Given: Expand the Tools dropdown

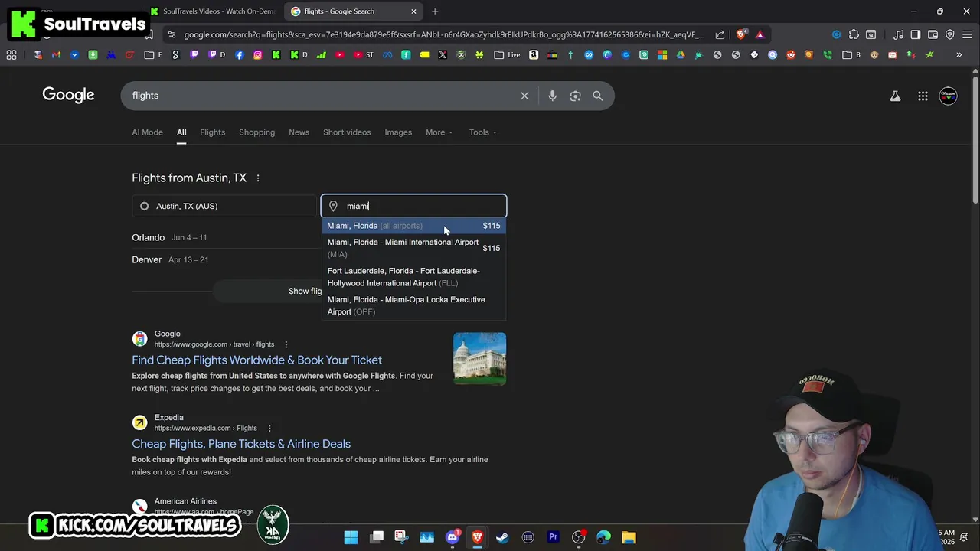Looking at the screenshot, I should 483,132.
